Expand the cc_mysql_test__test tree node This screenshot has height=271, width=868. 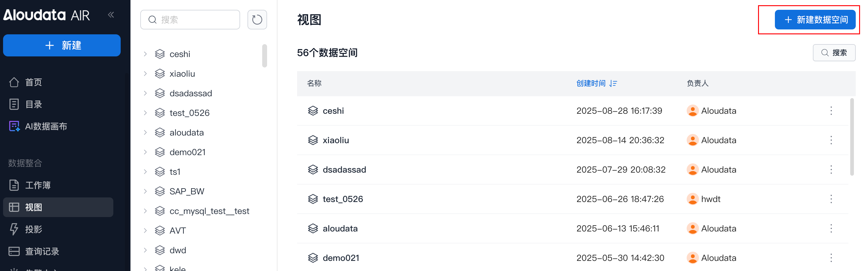click(145, 211)
